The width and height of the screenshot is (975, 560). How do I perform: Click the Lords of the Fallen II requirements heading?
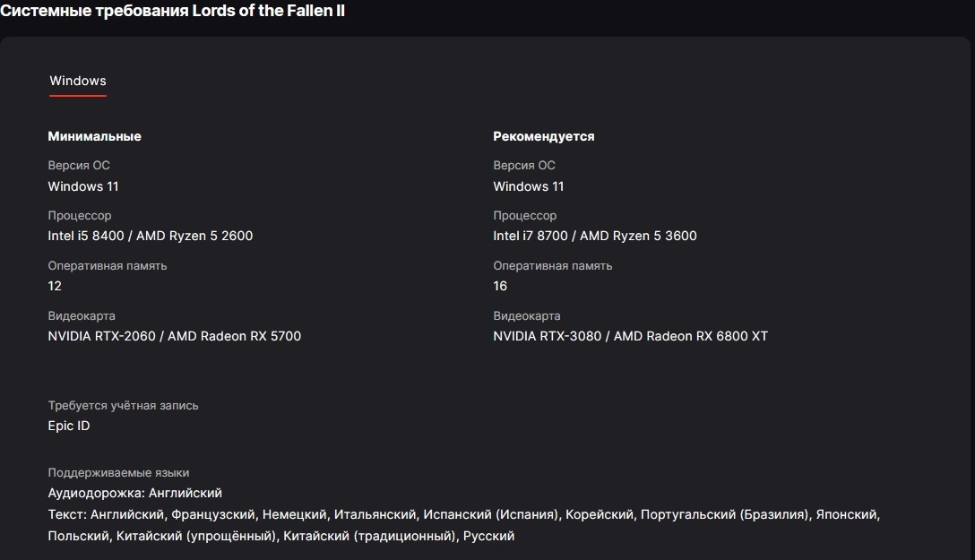click(172, 11)
